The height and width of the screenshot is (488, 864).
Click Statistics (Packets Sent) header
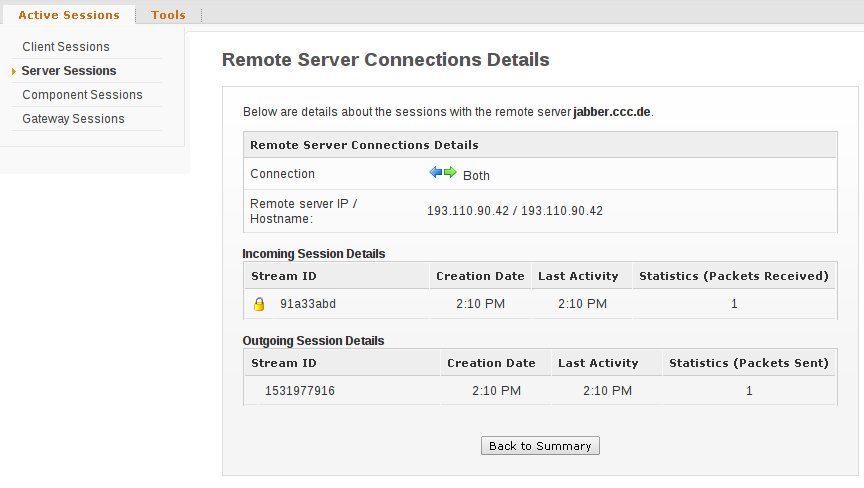click(748, 363)
